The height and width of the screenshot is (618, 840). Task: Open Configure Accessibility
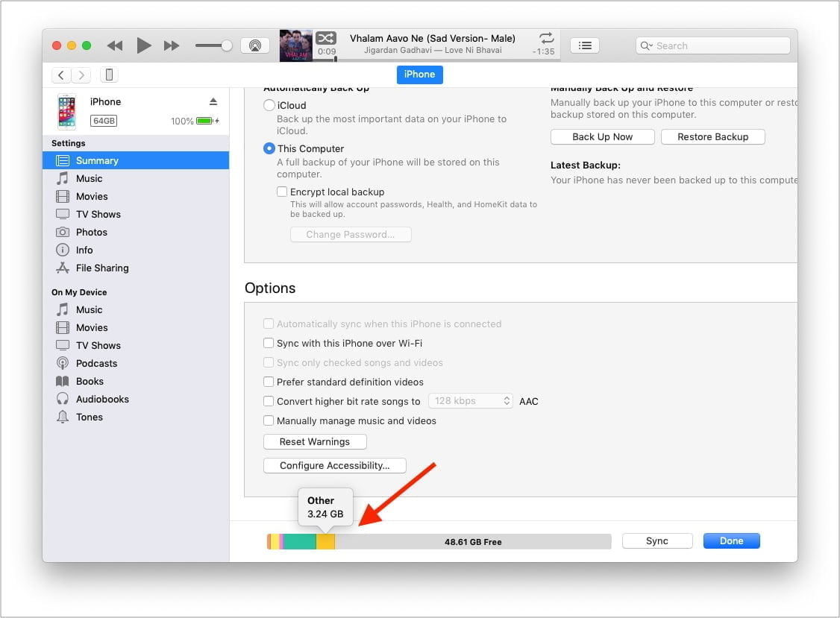click(334, 465)
